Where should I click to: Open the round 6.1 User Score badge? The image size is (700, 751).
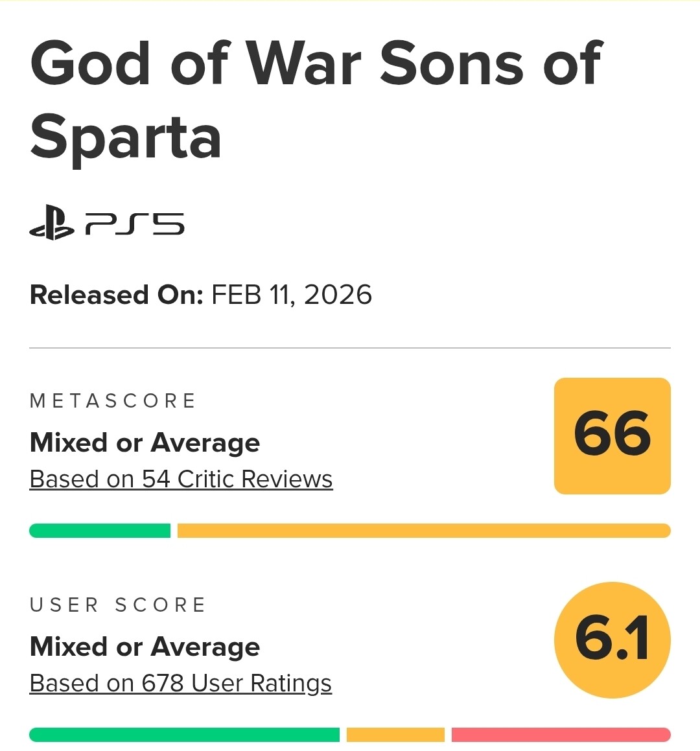point(612,640)
